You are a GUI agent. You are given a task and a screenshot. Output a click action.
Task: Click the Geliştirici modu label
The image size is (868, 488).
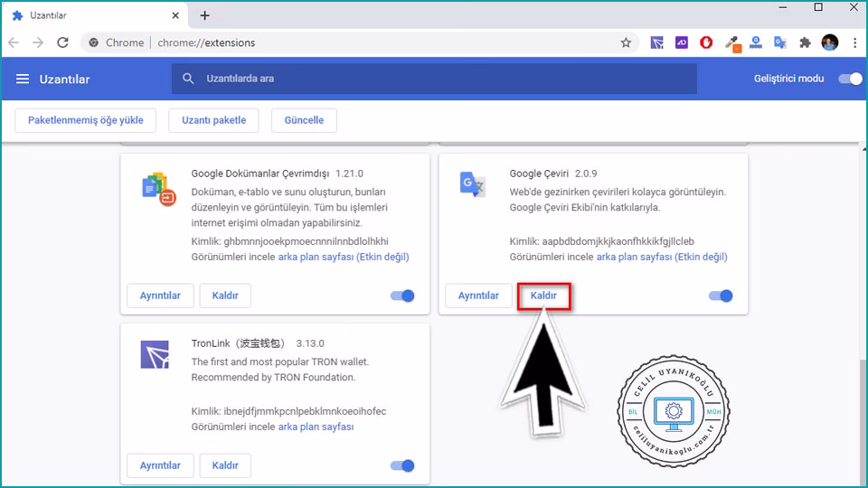click(x=788, y=79)
